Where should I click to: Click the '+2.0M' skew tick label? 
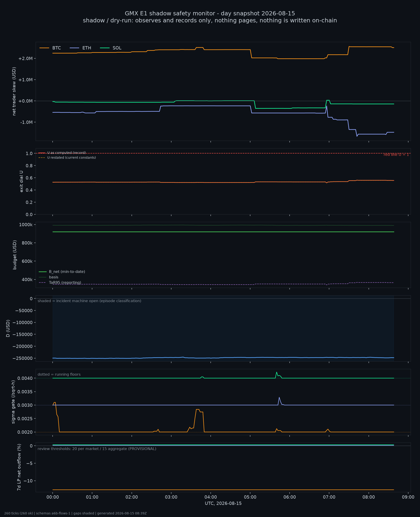[25, 59]
